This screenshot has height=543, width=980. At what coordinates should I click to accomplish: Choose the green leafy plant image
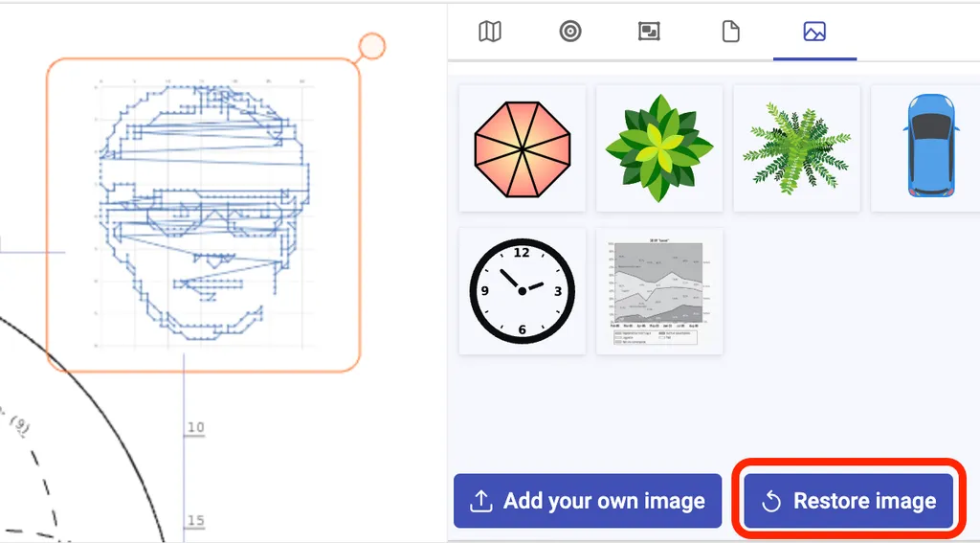pyautogui.click(x=659, y=148)
